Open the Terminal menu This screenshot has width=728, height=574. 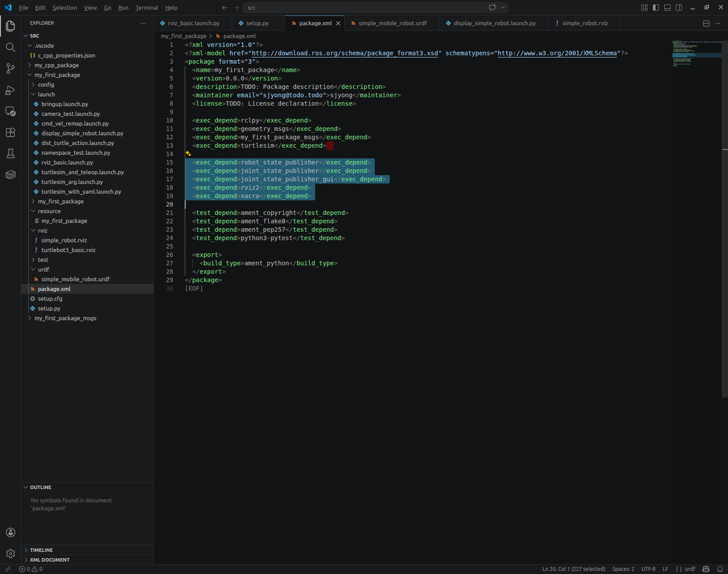pos(147,8)
